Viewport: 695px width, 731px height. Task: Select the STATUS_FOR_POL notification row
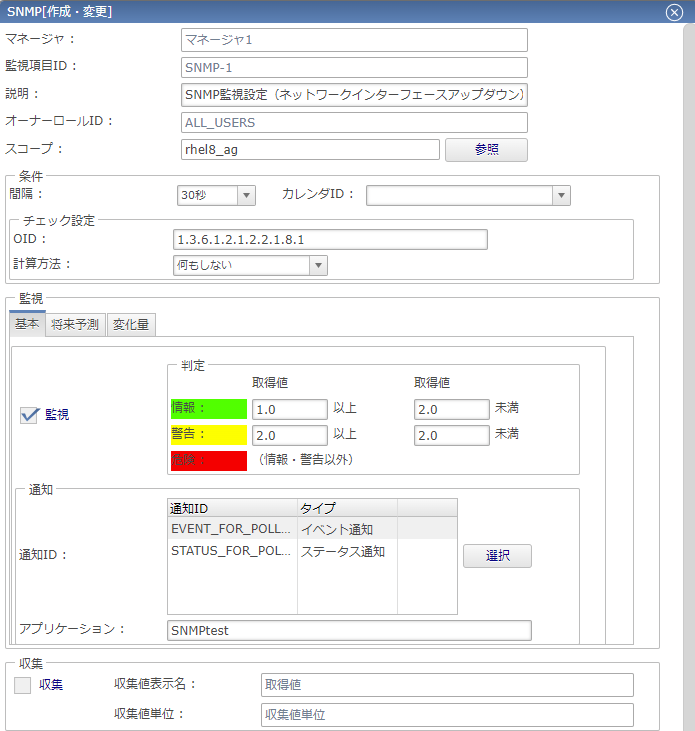click(x=232, y=551)
